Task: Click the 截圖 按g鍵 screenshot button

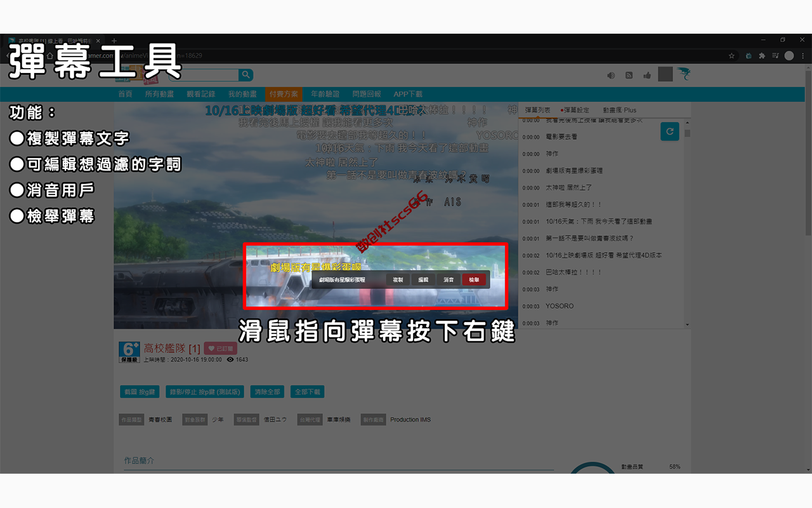Action: pos(140,392)
